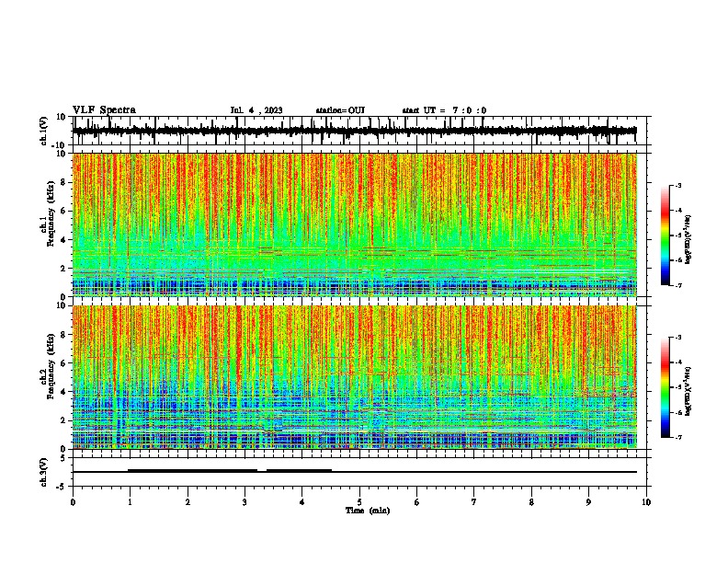728x563 pixels.
Task: Click the second thick bar in the ch.3 trace
Action: coord(299,470)
